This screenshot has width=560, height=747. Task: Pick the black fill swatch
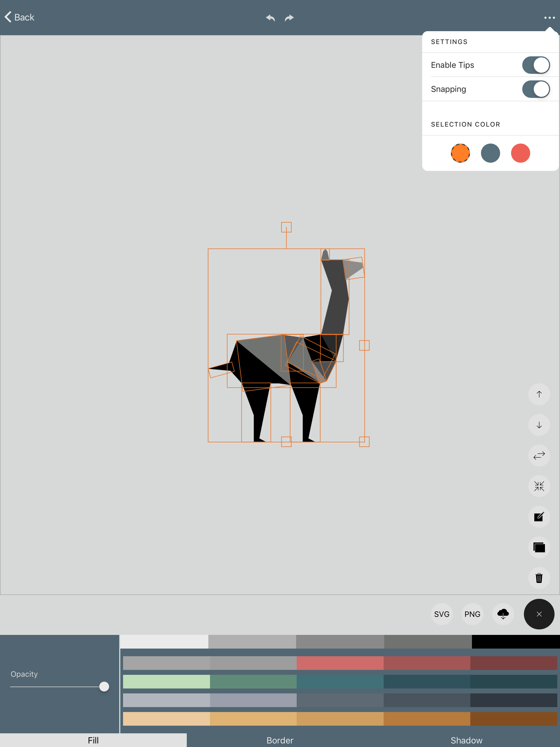tap(516, 642)
